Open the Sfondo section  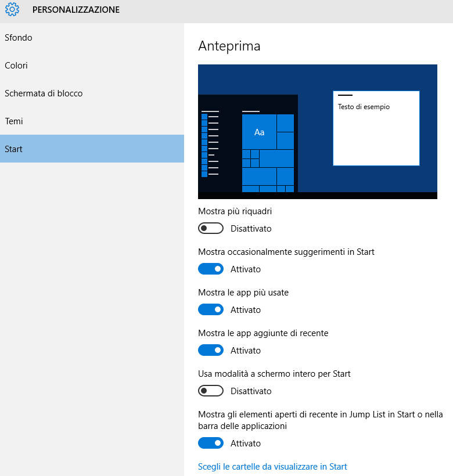coord(92,38)
